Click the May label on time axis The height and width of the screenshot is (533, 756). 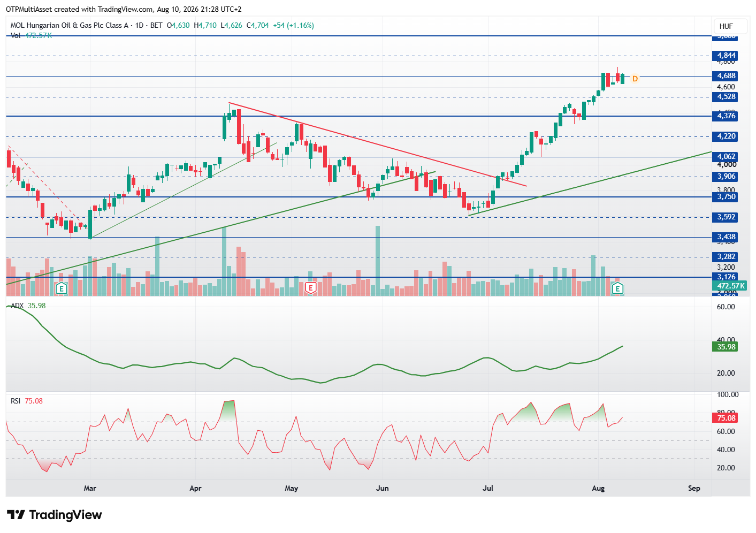click(x=292, y=488)
